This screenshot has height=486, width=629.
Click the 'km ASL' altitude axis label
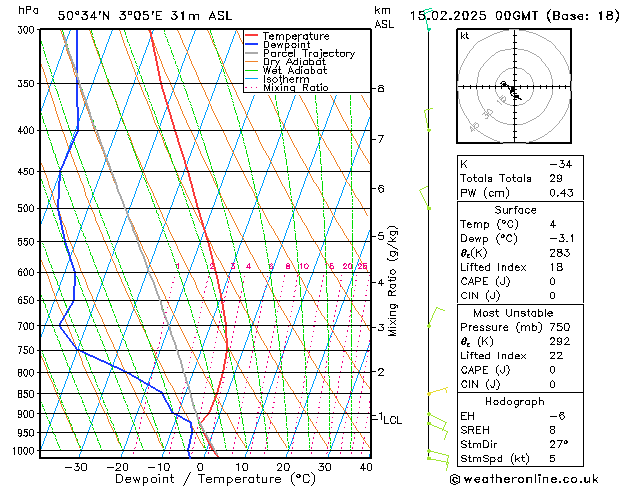[x=384, y=17]
